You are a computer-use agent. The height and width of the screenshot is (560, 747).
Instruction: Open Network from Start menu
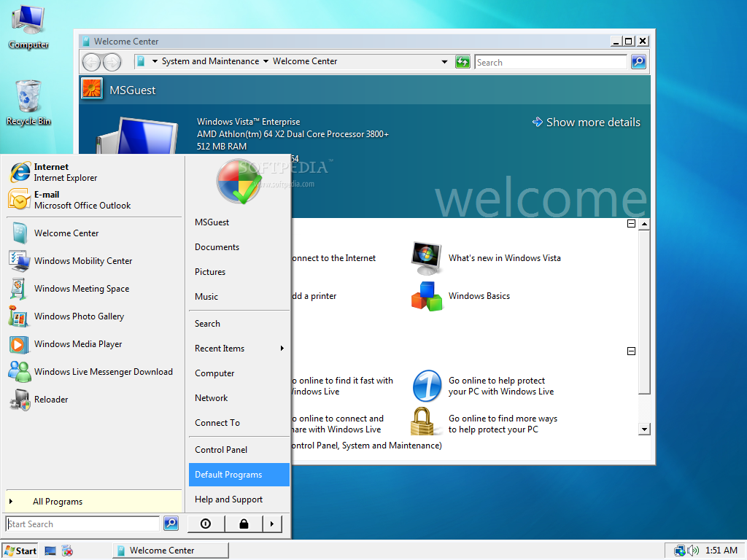tap(239, 398)
